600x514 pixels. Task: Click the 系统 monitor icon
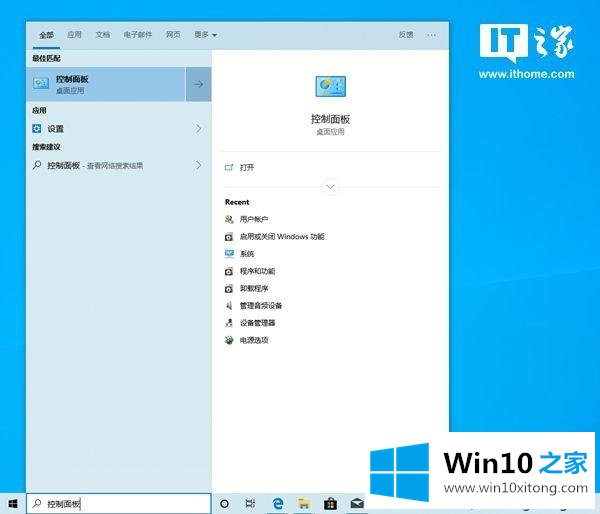pos(229,254)
